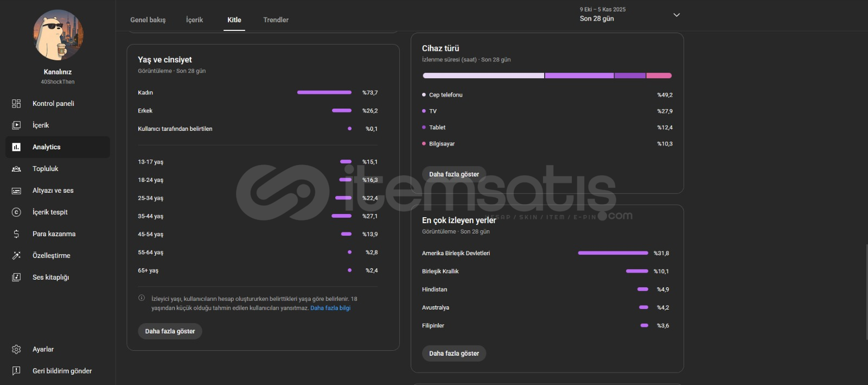Expand Daha fazla göster under Cihaz türü

pyautogui.click(x=454, y=174)
